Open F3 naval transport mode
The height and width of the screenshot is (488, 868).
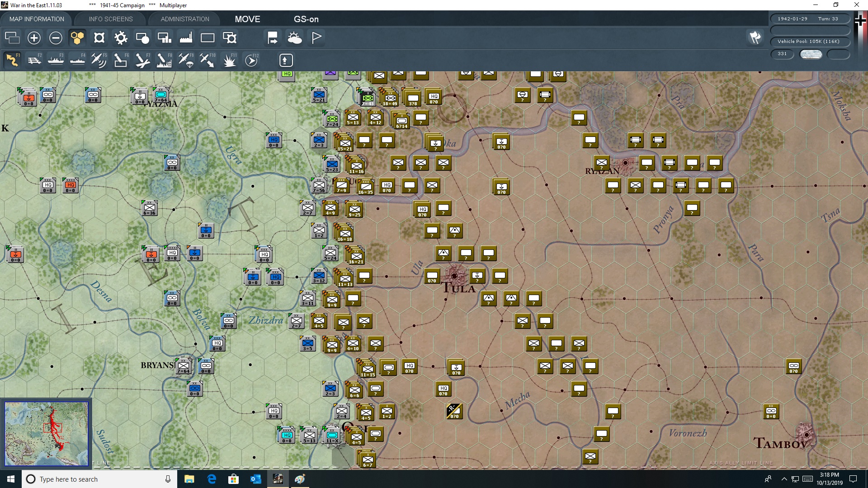pos(56,60)
